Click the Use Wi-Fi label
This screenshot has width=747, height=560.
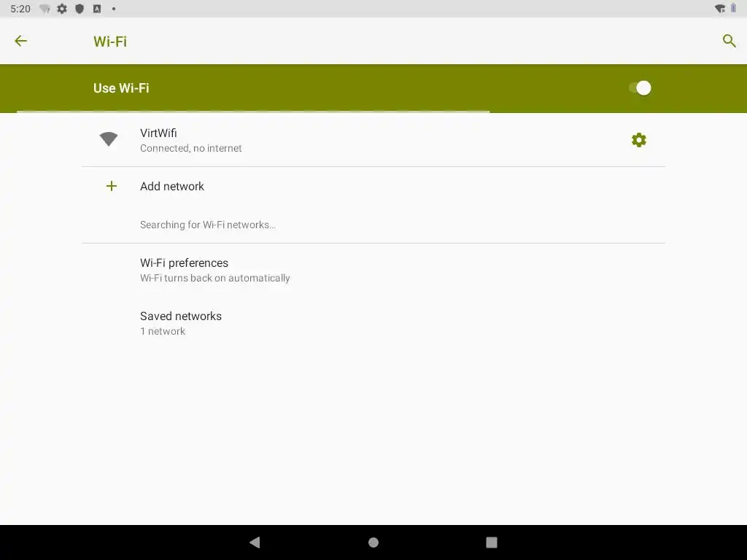click(122, 88)
